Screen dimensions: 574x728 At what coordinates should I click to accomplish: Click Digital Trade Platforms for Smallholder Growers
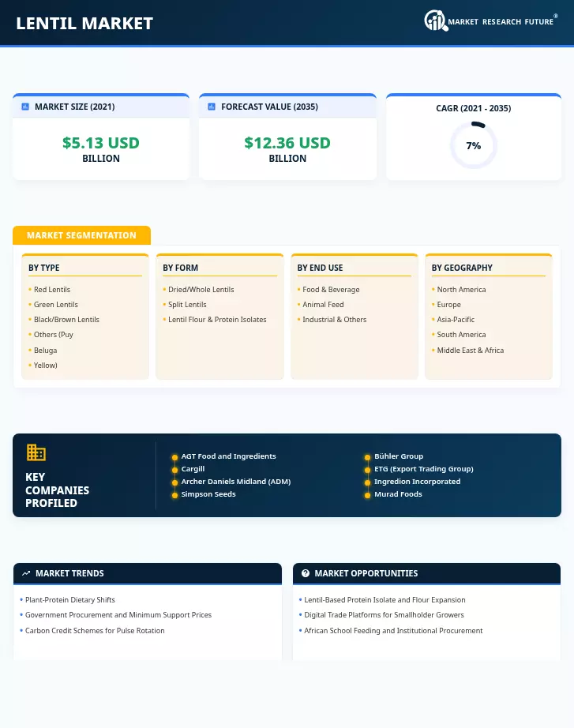(x=384, y=615)
